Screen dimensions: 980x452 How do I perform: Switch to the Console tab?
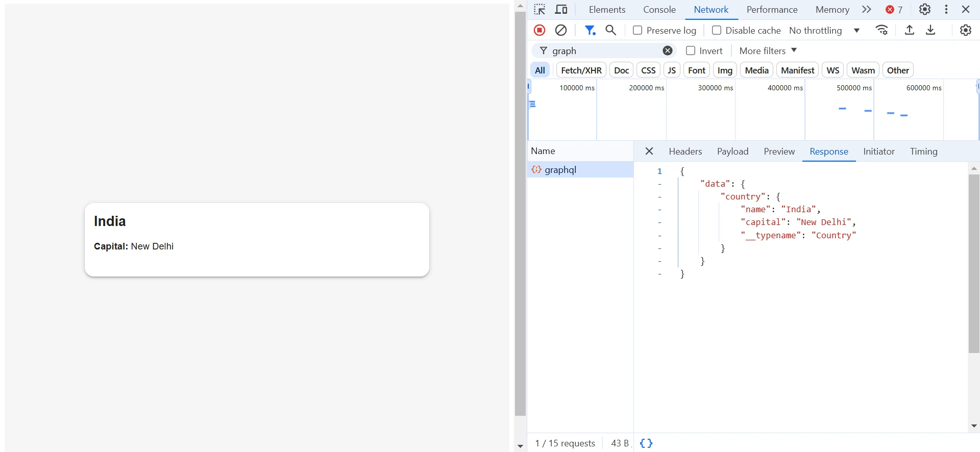click(659, 10)
